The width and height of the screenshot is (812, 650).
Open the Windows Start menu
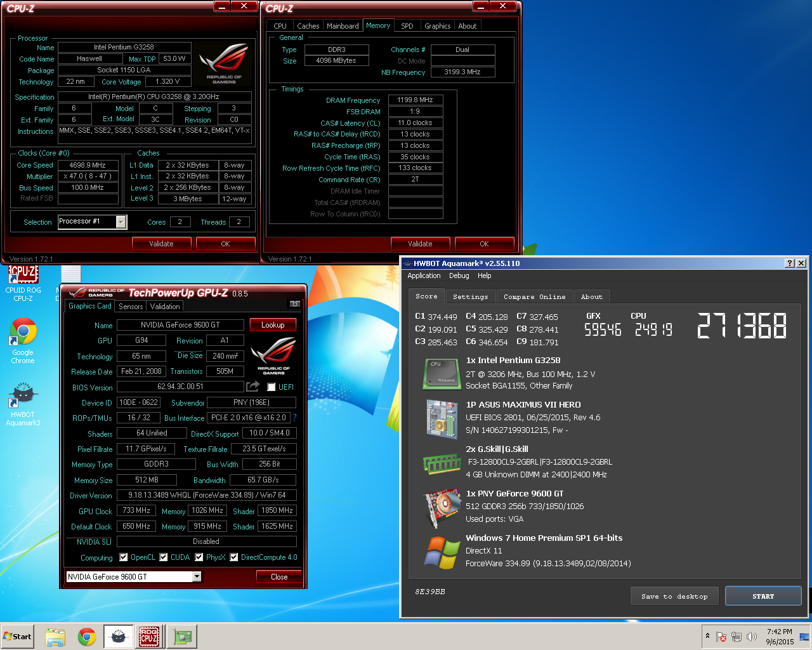[18, 637]
